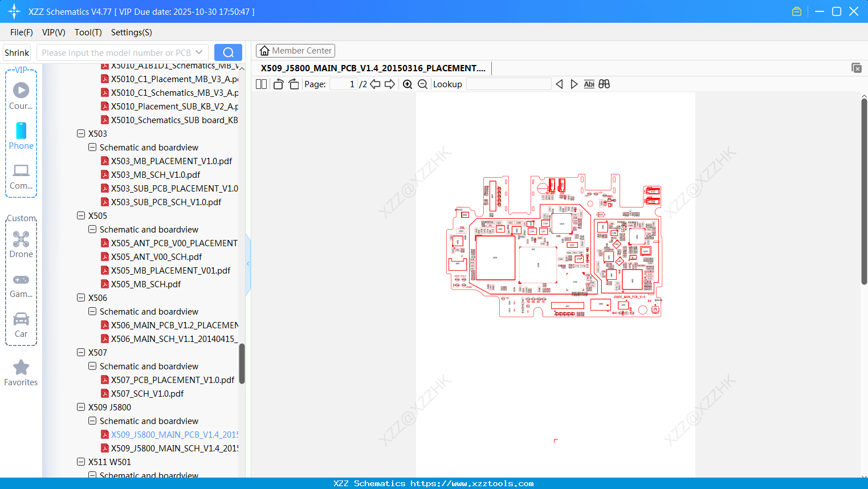Rotate the schematic page clockwise
Viewport: 868px width, 489px height.
click(x=293, y=84)
